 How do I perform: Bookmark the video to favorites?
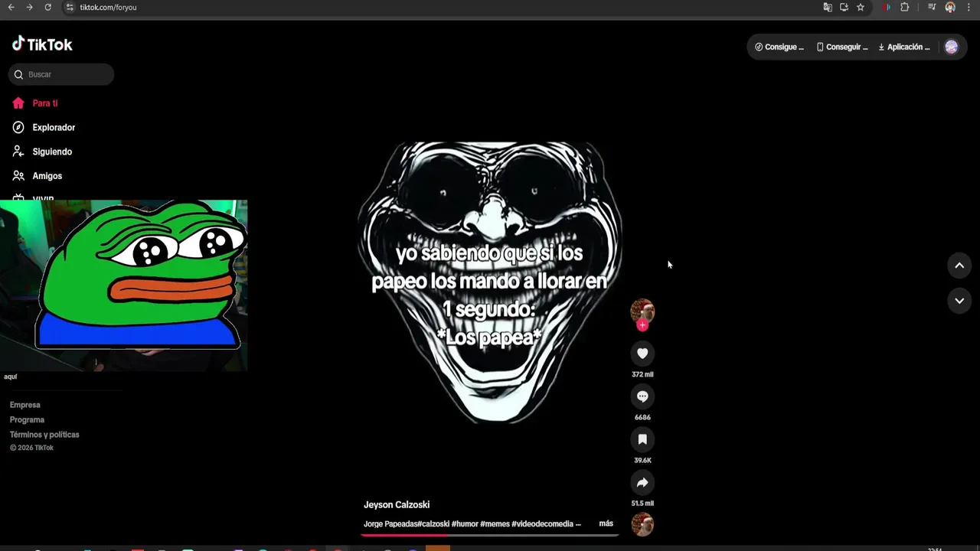[x=642, y=439]
